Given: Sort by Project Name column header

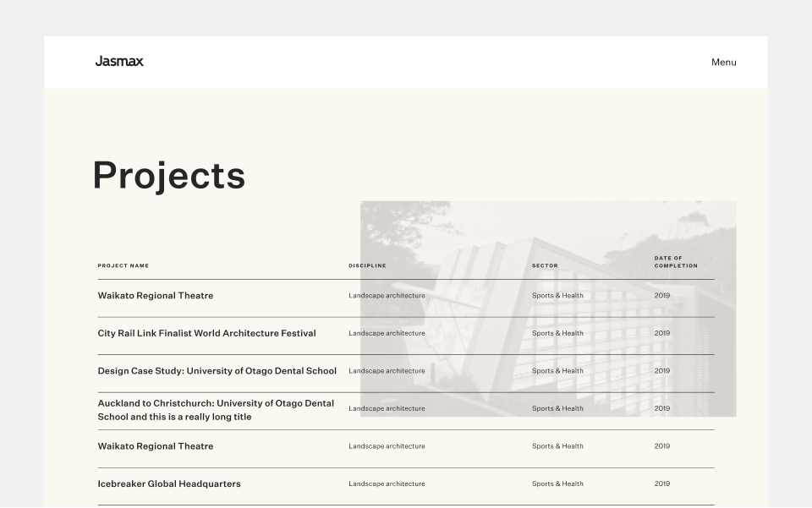Looking at the screenshot, I should coord(123,265).
